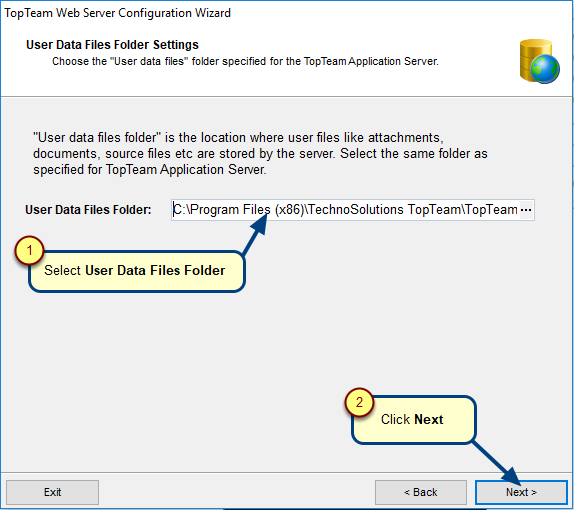Click the database globe wizard icon

click(x=540, y=62)
